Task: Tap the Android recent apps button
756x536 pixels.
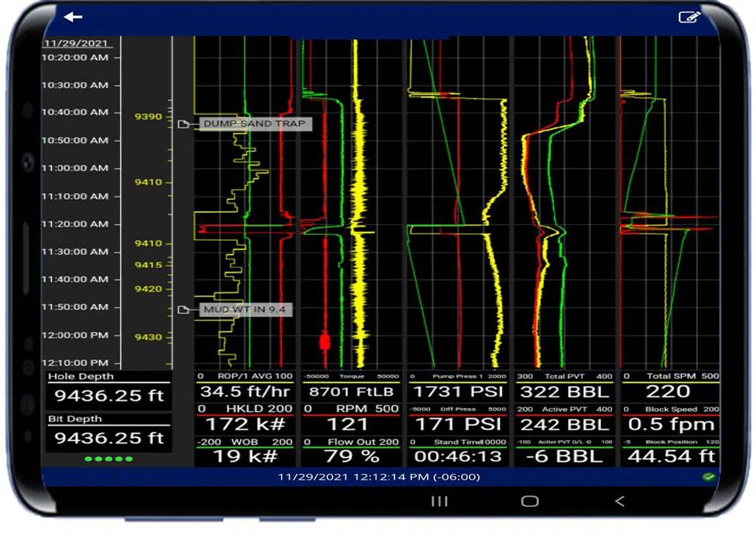Action: tap(440, 502)
